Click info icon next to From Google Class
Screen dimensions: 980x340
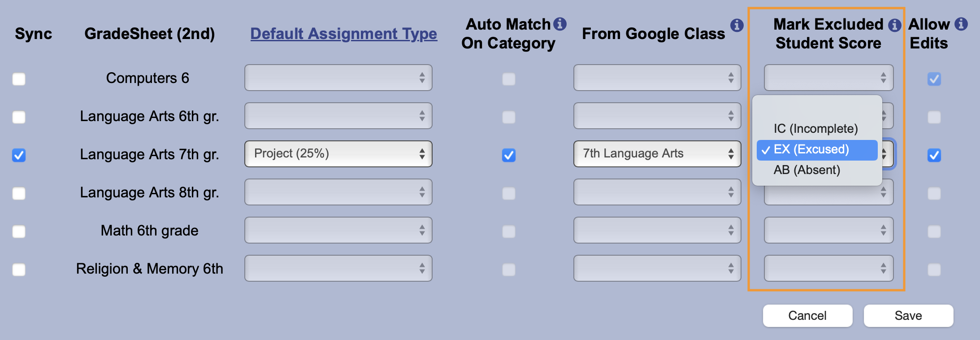737,25
